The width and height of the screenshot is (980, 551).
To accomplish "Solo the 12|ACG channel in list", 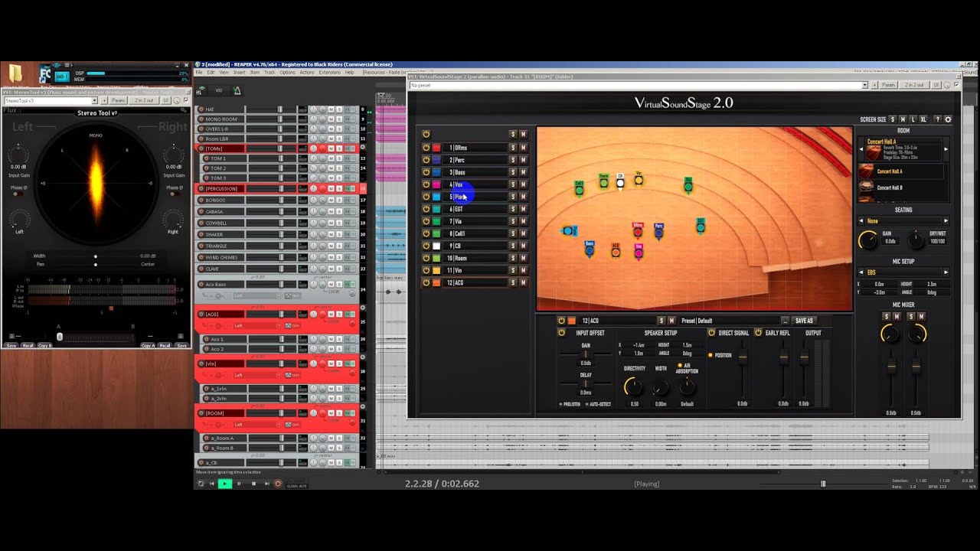I will click(513, 282).
